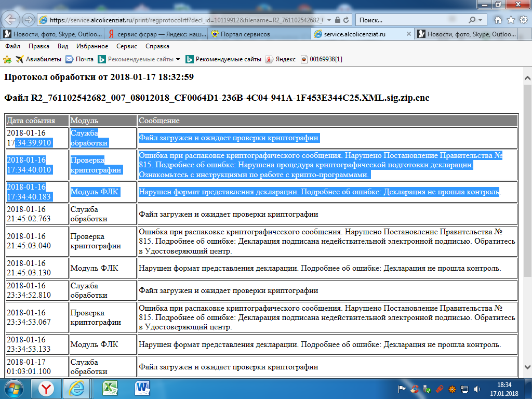Open the browser Home page icon

coord(498,20)
